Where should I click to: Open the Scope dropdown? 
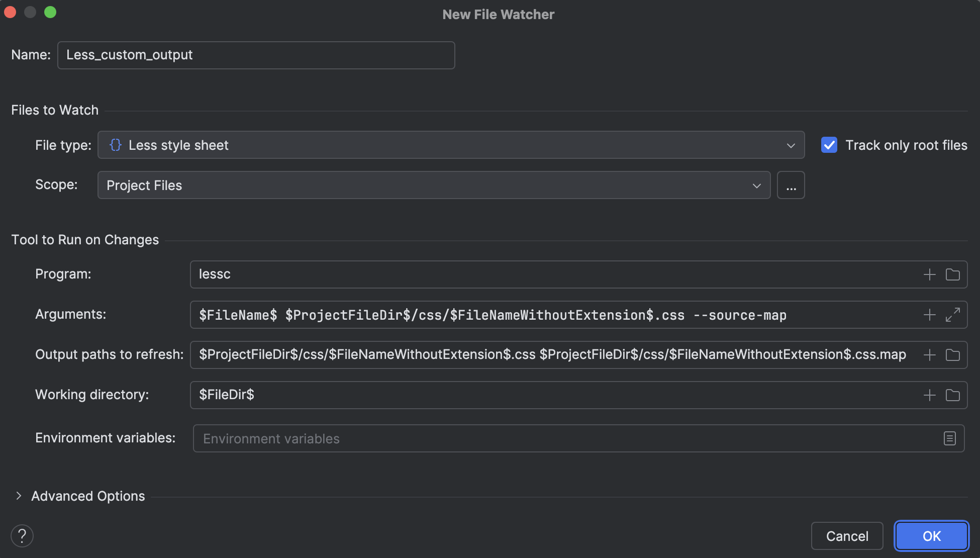point(757,185)
